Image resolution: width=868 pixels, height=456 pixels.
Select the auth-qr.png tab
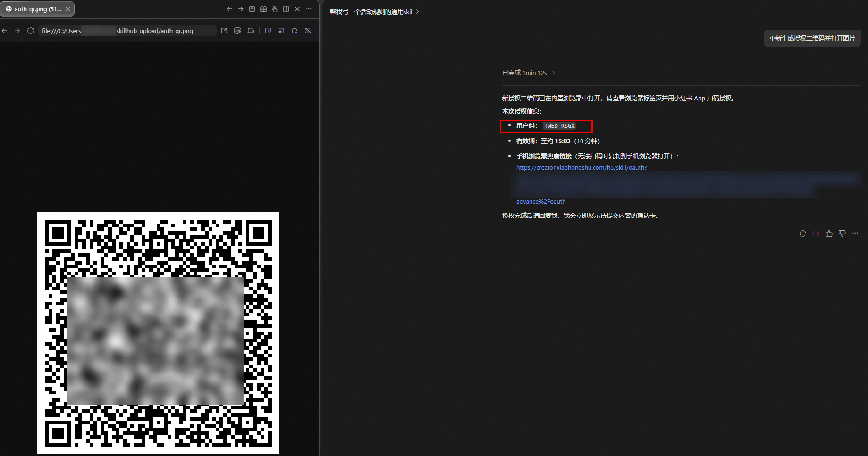point(37,9)
